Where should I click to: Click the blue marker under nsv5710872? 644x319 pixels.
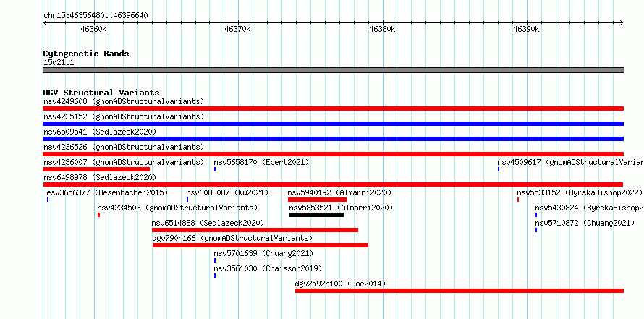[536, 230]
